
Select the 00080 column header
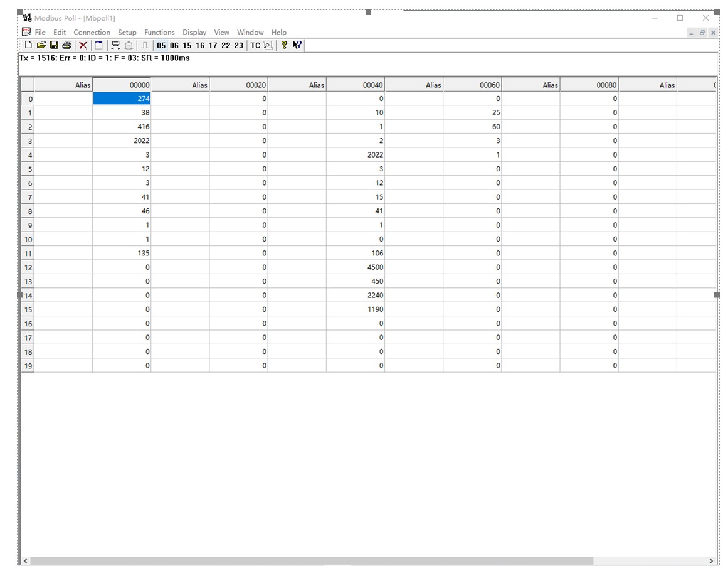tap(589, 85)
